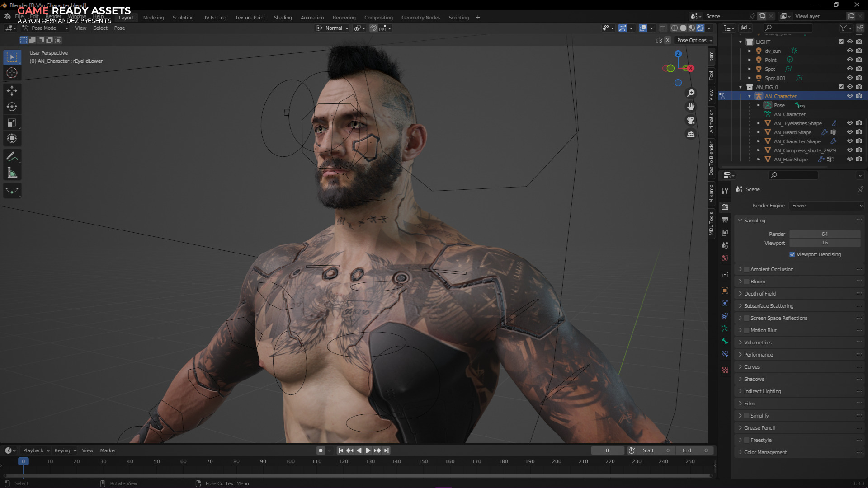Adjust Viewport samples field
Screen dimensions: 868x488
825,243
